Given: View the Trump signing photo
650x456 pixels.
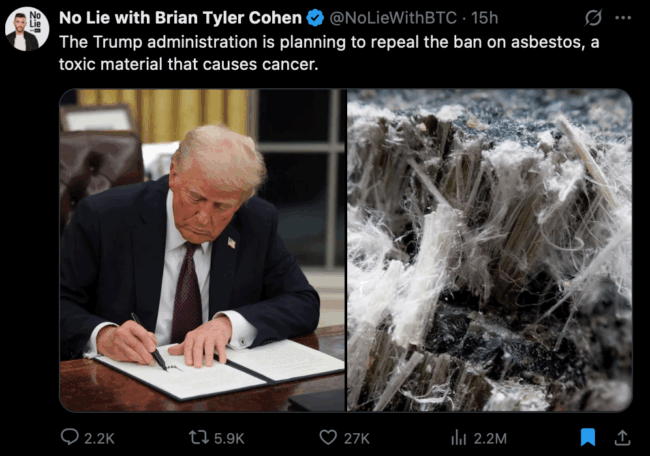Looking at the screenshot, I should (x=202, y=250).
